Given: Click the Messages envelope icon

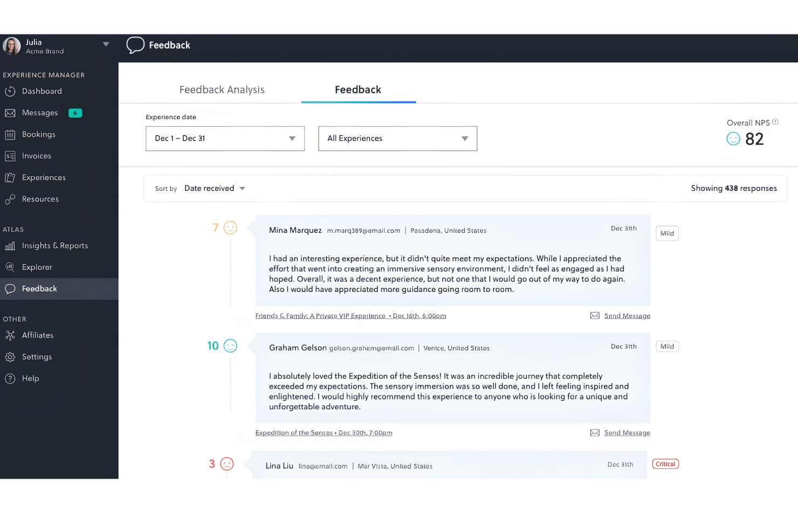Looking at the screenshot, I should 10,113.
